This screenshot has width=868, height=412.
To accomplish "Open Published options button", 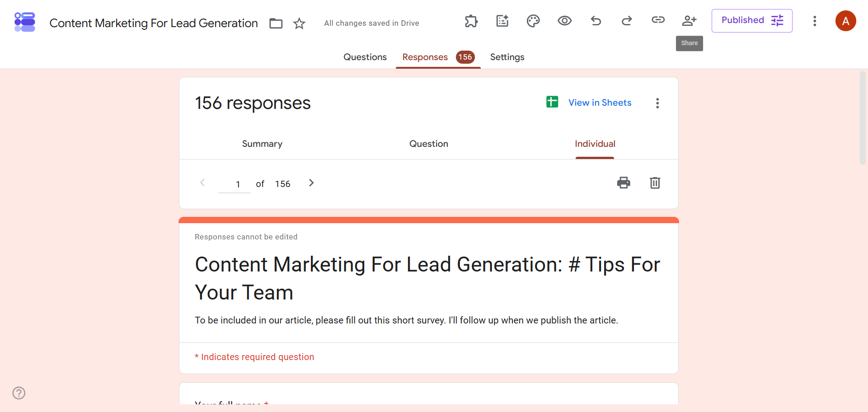I will tap(752, 21).
